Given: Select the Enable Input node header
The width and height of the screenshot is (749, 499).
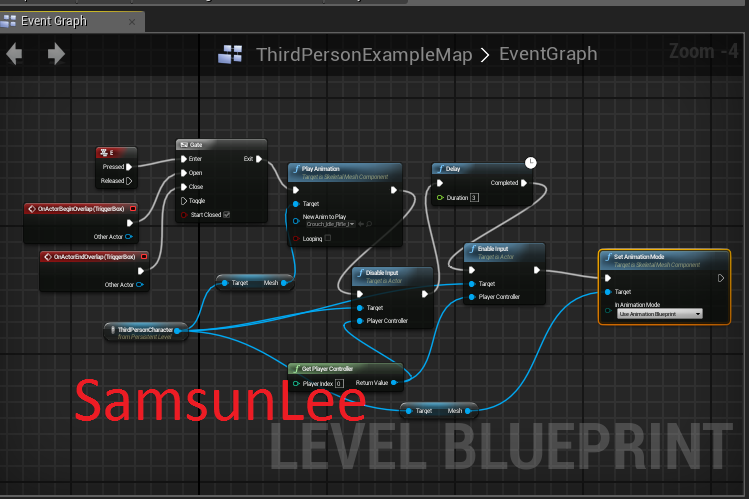Looking at the screenshot, I should tap(504, 252).
